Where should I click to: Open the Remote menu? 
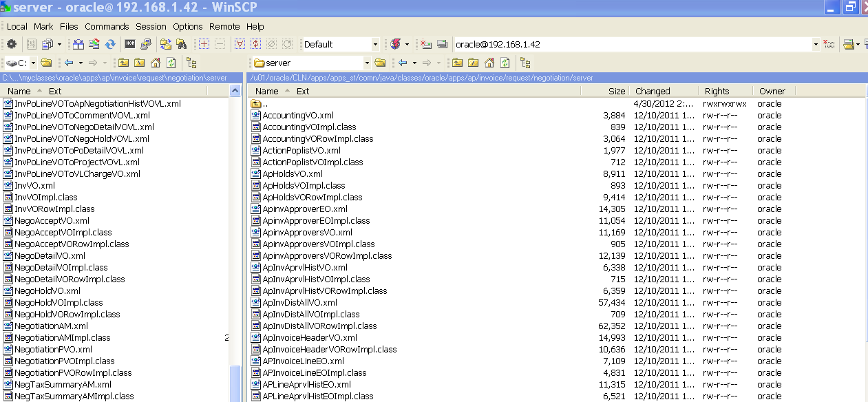[224, 26]
